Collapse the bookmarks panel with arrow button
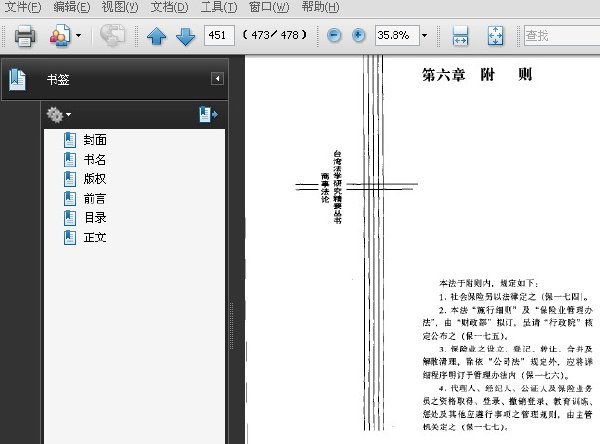Image resolution: width=600 pixels, height=444 pixels. coord(217,79)
